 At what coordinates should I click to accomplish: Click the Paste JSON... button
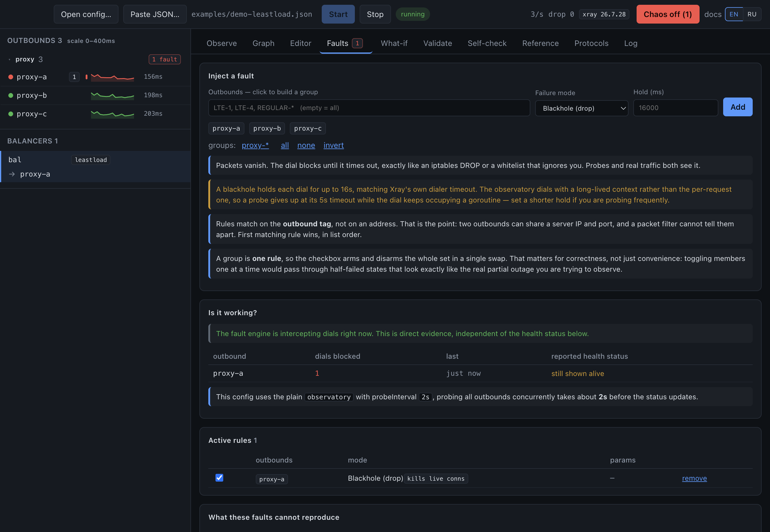coord(155,14)
